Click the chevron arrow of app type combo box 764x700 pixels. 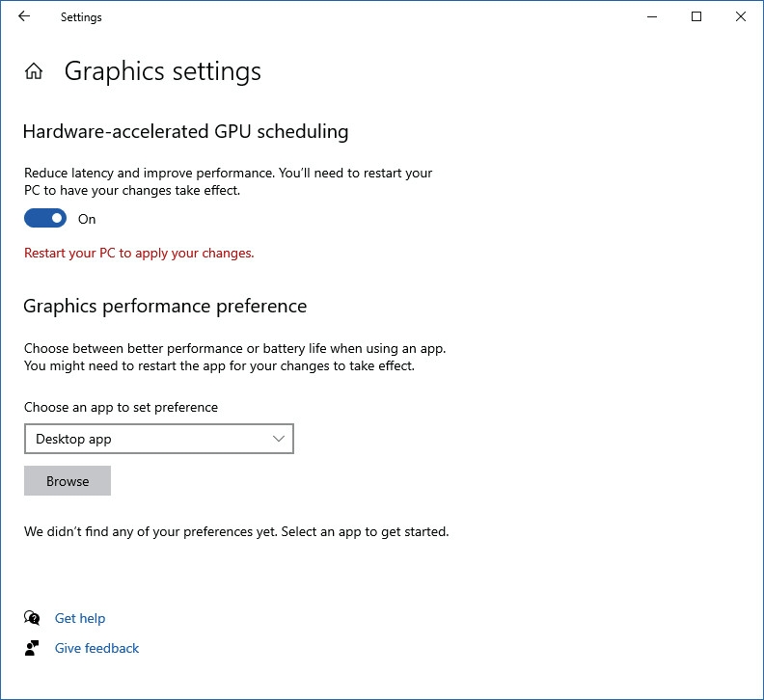[279, 439]
